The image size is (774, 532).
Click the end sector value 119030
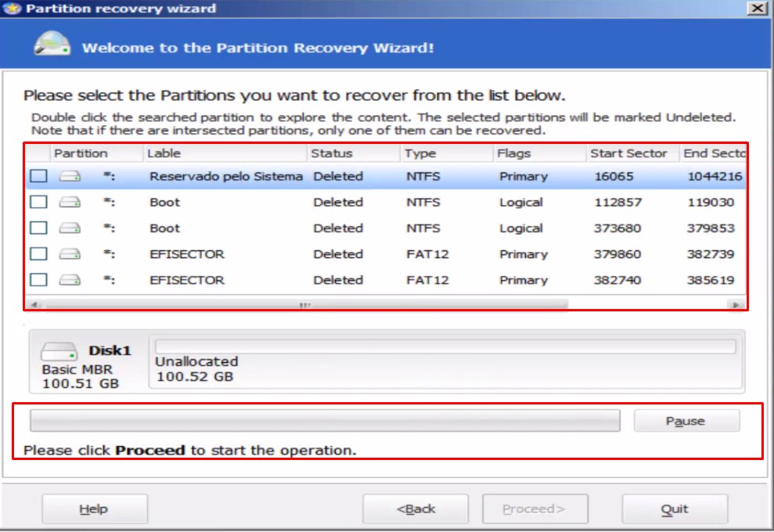pos(711,202)
